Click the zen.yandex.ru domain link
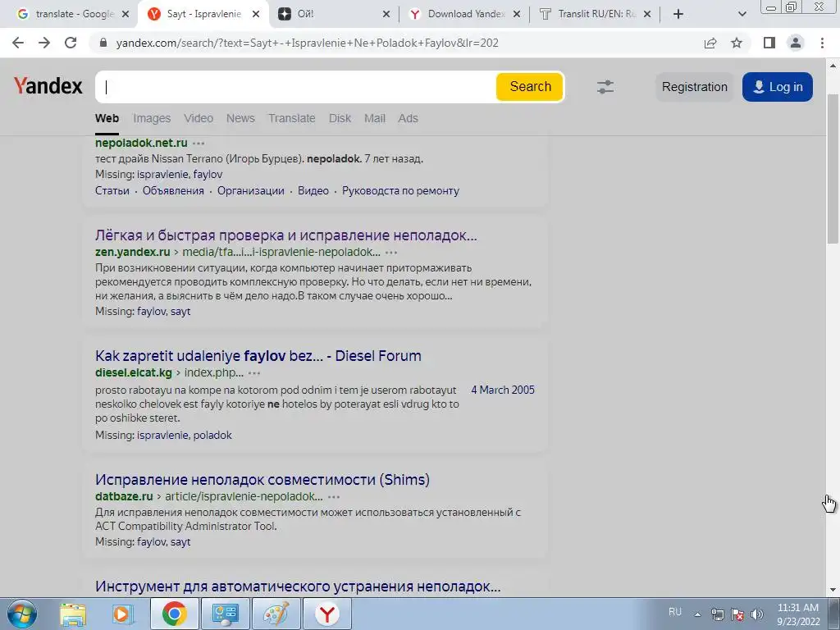Image resolution: width=840 pixels, height=630 pixels. click(x=132, y=252)
